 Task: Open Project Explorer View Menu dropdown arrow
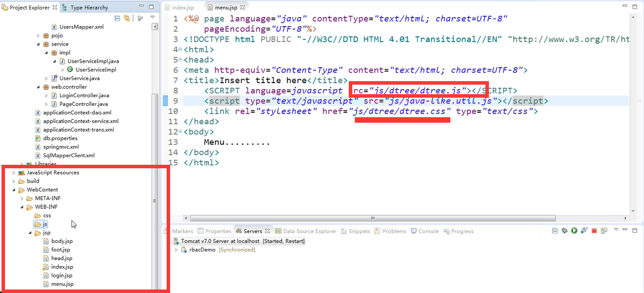[152, 18]
